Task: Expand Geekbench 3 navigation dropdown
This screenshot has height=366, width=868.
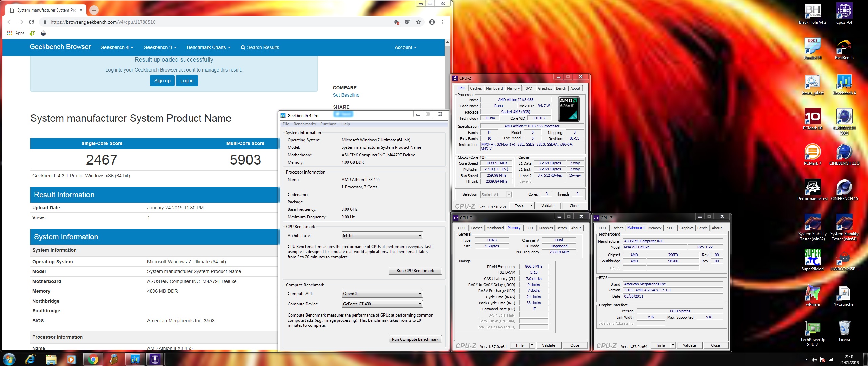Action: pos(160,47)
